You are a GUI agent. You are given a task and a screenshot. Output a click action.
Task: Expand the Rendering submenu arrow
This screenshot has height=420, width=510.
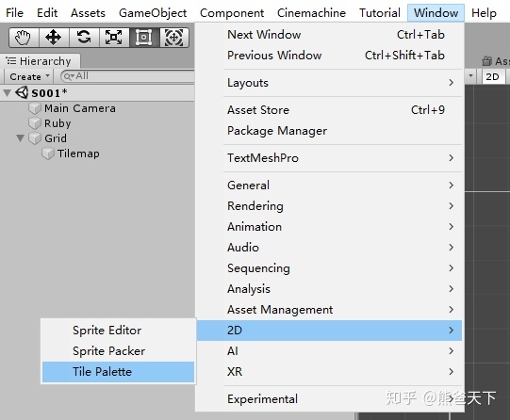pyautogui.click(x=452, y=206)
